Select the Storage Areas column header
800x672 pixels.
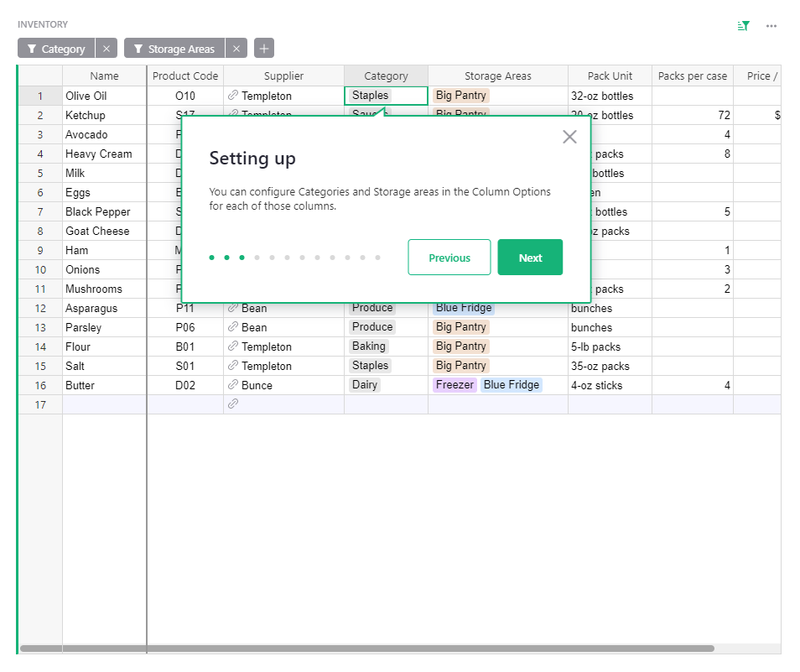(497, 76)
